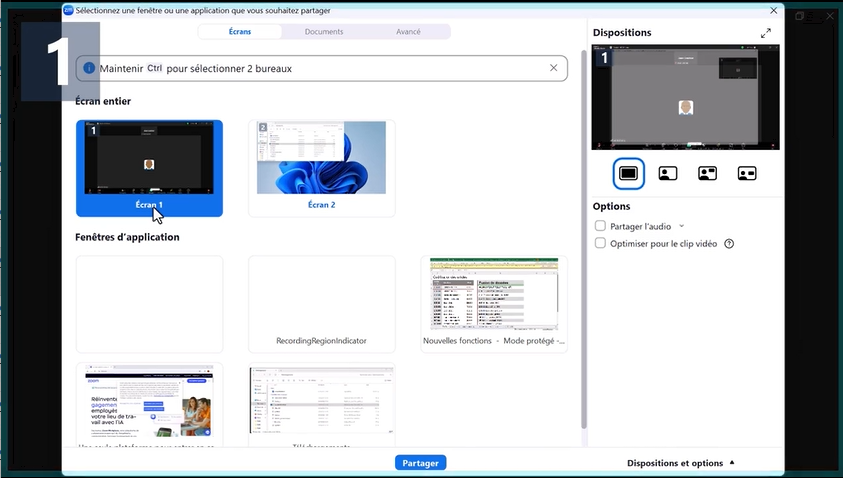Image resolution: width=843 pixels, height=478 pixels.
Task: Choose the fourth side-by-side layout icon
Action: point(747,173)
